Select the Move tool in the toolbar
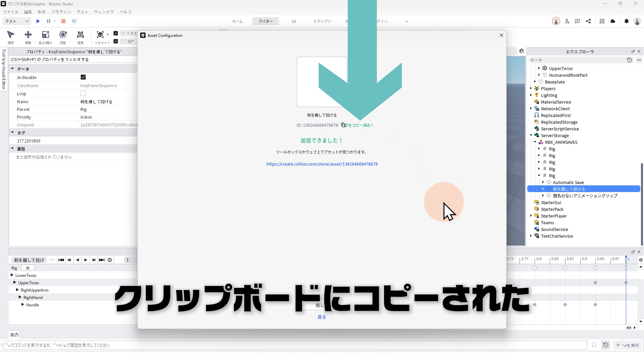Screen dimensions: 644x362 pyautogui.click(x=28, y=35)
